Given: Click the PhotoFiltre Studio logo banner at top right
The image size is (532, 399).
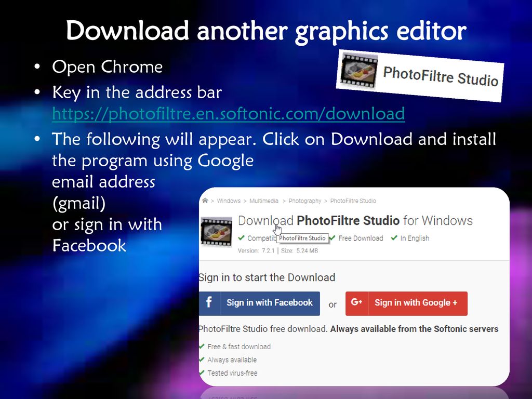Looking at the screenshot, I should (x=420, y=75).
